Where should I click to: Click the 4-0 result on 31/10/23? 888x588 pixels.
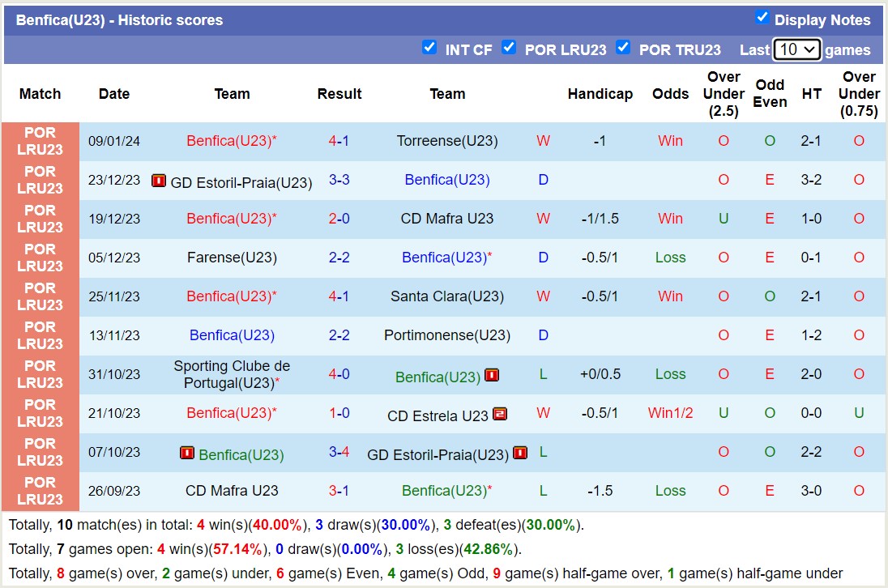(x=339, y=374)
